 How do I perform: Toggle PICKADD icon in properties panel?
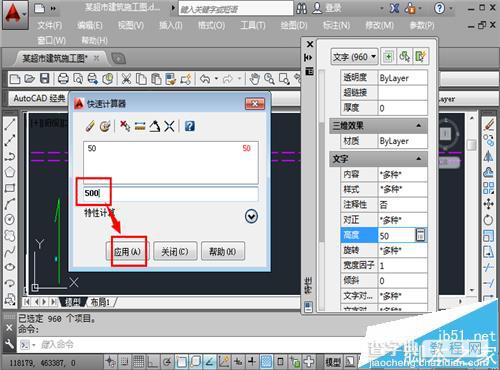click(388, 57)
